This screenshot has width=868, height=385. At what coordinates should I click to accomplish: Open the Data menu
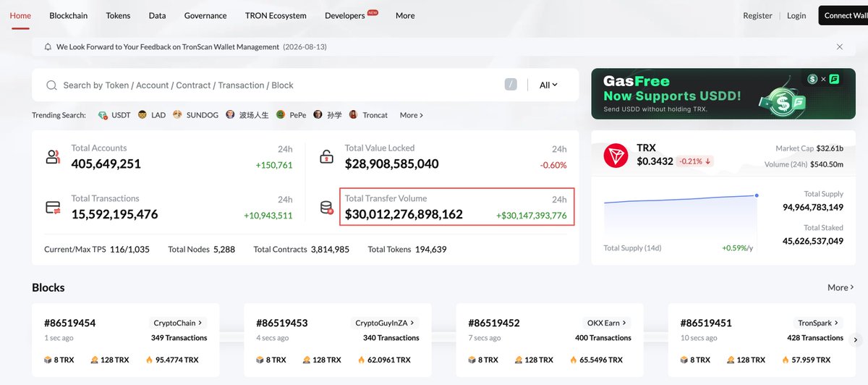pos(157,15)
